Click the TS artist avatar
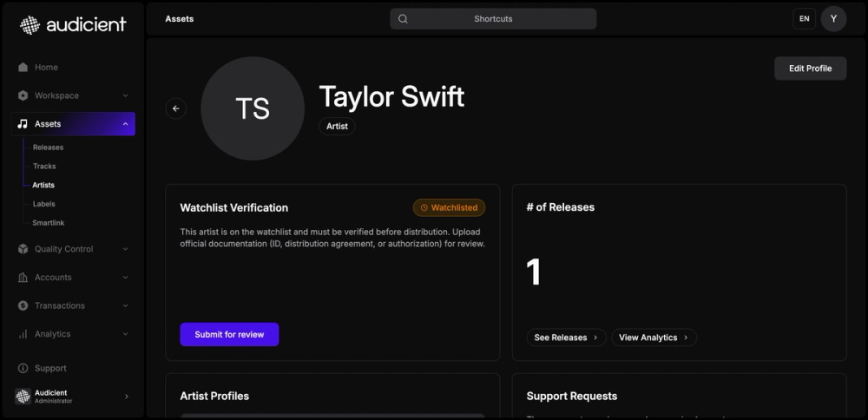This screenshot has height=420, width=868. pos(253,108)
